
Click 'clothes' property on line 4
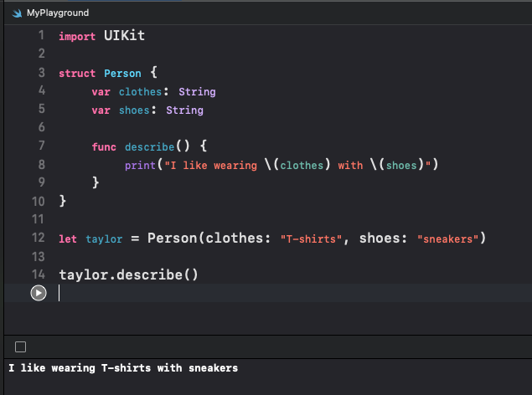click(x=140, y=92)
